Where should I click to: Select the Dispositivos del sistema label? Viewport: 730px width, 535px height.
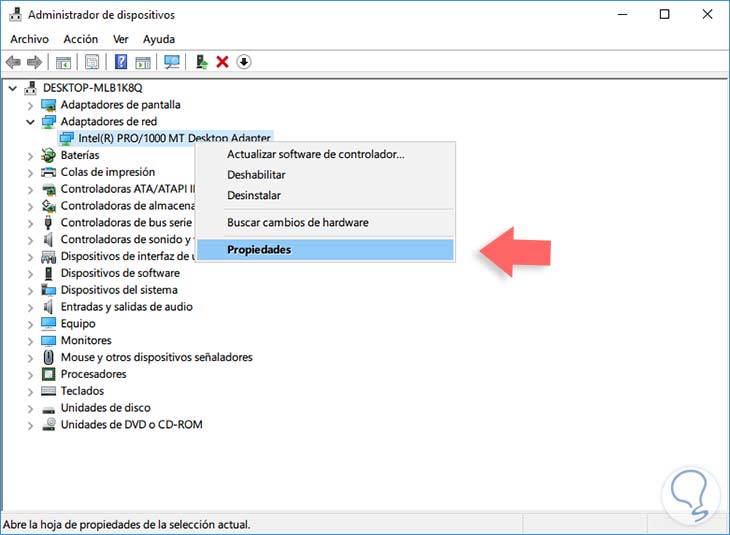pos(119,290)
